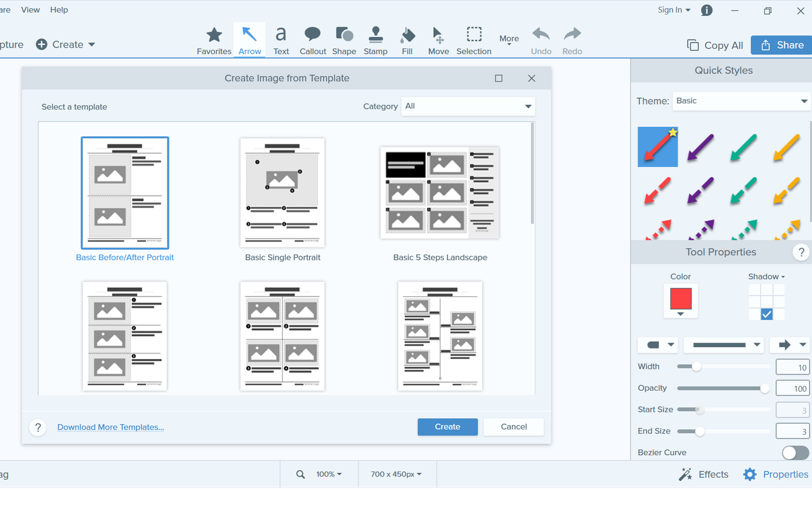The width and height of the screenshot is (812, 507).
Task: Click Download More Templates link
Action: click(x=110, y=427)
